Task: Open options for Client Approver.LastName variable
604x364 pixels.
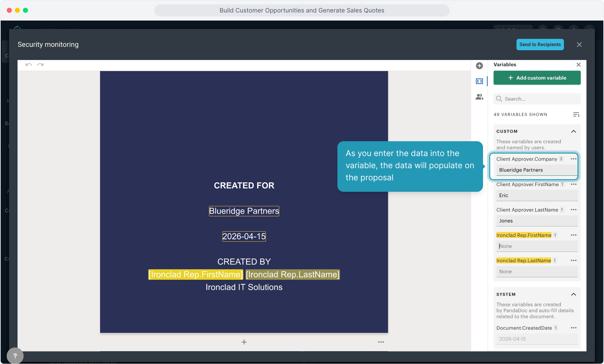Action: pyautogui.click(x=574, y=210)
